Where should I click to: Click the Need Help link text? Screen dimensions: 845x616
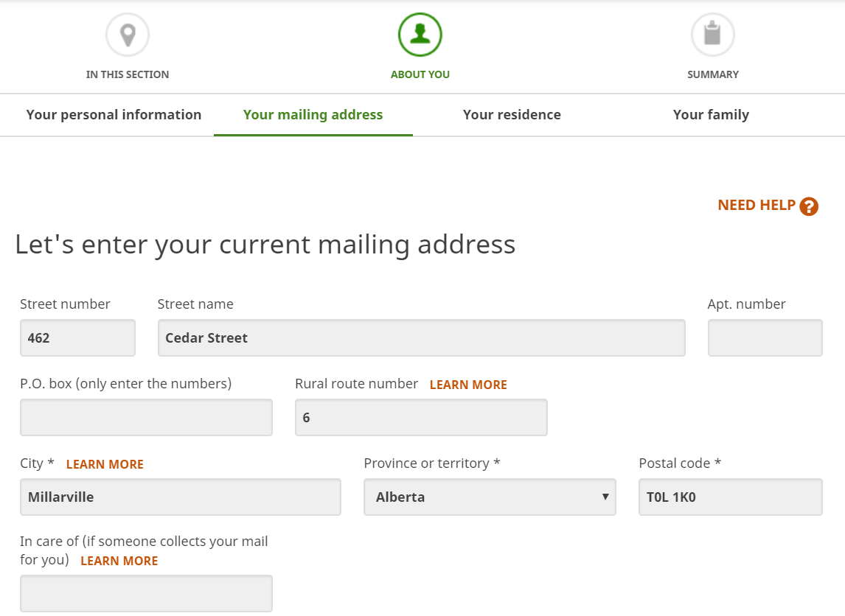757,205
